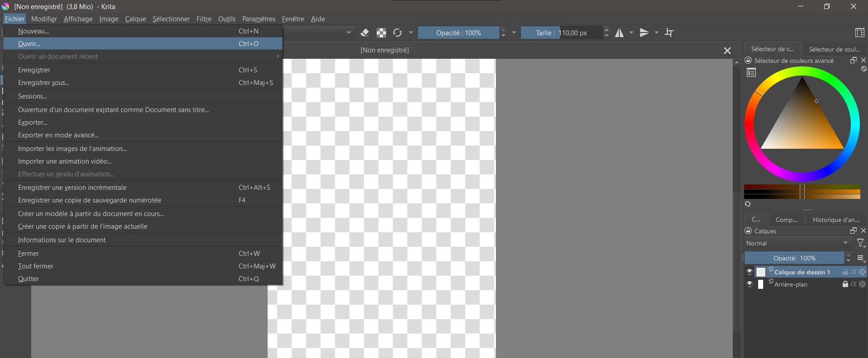Float the Calques docker
The image size is (868, 358).
[854, 231]
